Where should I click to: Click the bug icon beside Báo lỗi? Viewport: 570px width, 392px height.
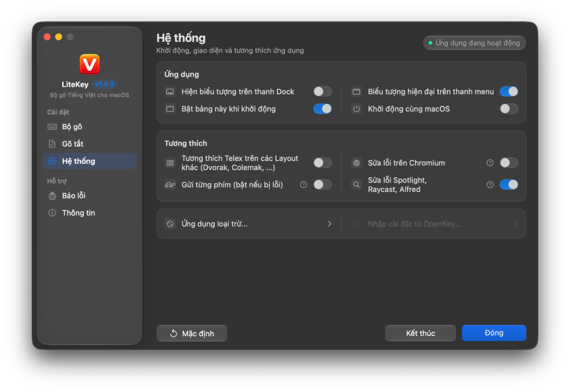coord(52,196)
